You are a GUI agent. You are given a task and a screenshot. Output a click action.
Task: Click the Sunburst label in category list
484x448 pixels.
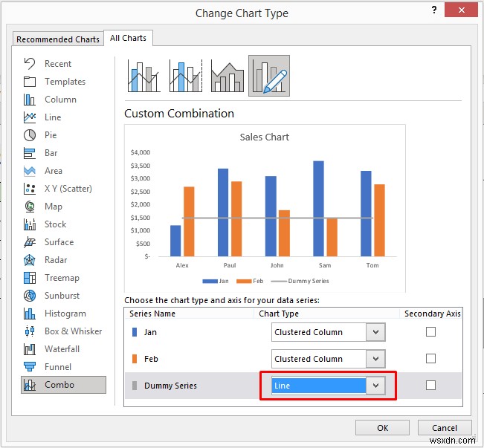click(x=62, y=296)
